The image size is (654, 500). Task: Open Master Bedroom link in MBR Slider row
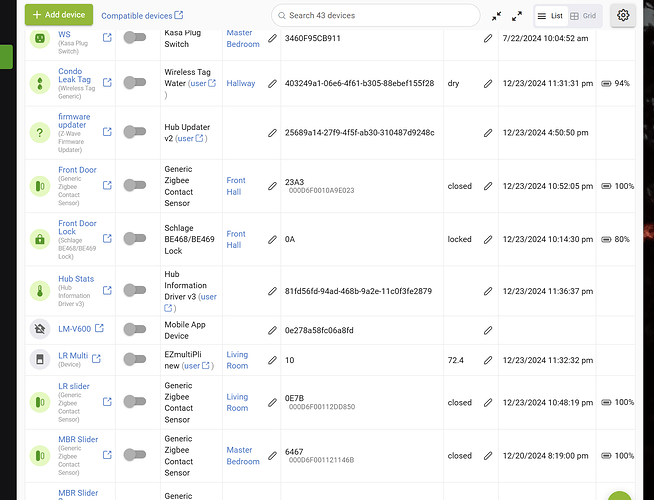(243, 455)
